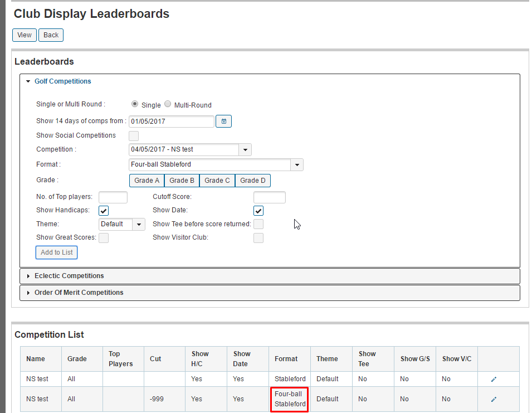Open the calendar date picker icon
This screenshot has height=413, width=532.
[x=223, y=121]
